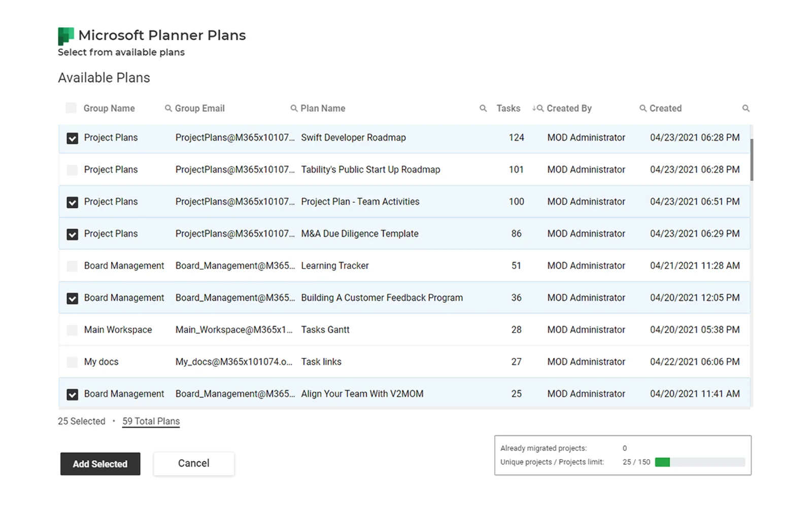Click the magnifier icon left of Created By header
Viewport: 812px width, 508px height.
click(x=540, y=108)
